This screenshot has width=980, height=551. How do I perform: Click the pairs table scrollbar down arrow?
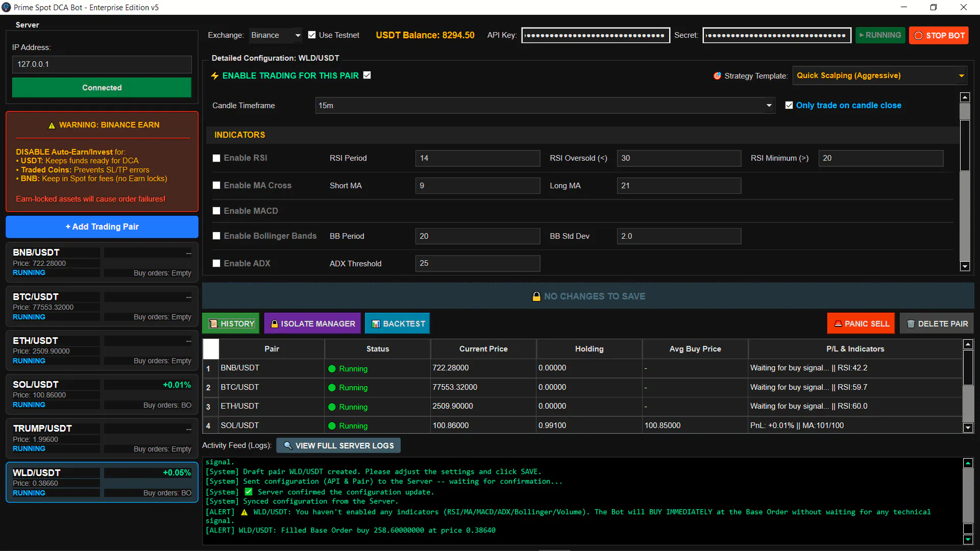coord(968,428)
